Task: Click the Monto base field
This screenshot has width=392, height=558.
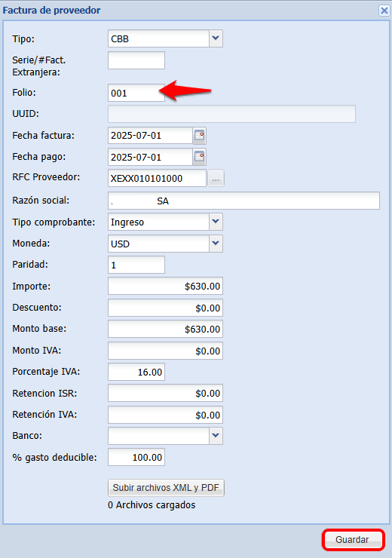Action: pyautogui.click(x=165, y=329)
